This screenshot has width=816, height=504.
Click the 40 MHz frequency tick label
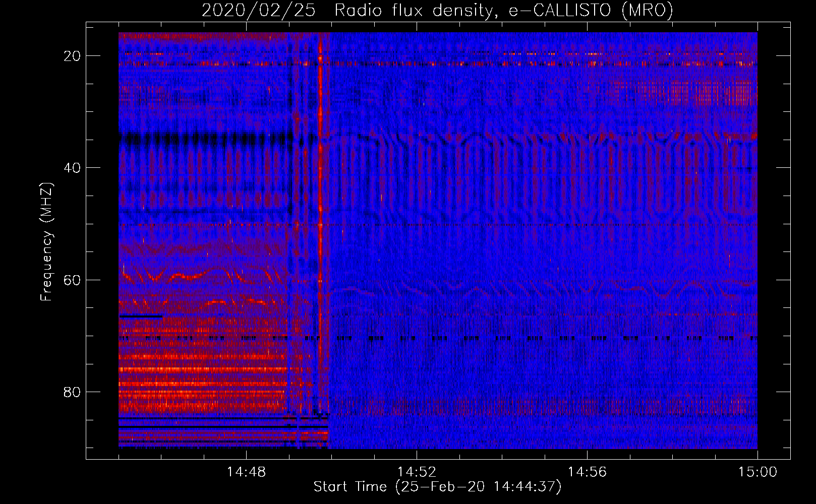tap(73, 168)
